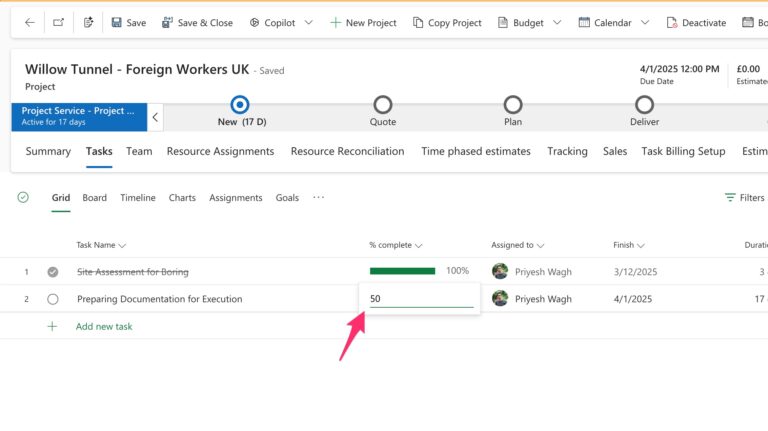768x431 pixels.
Task: Click Save & Close in toolbar
Action: point(197,22)
